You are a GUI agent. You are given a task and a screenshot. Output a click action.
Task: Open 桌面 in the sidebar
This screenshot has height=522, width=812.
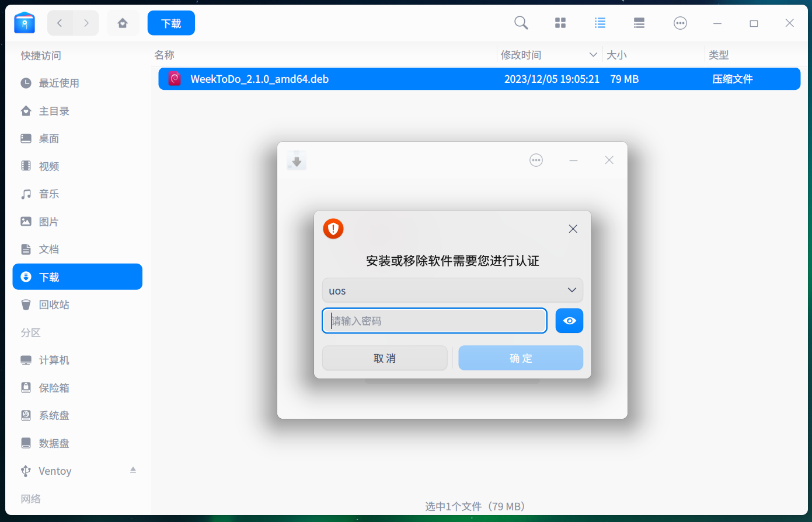pyautogui.click(x=77, y=139)
